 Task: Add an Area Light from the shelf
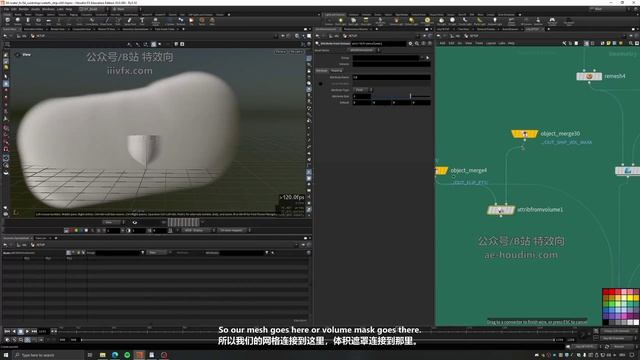366,21
